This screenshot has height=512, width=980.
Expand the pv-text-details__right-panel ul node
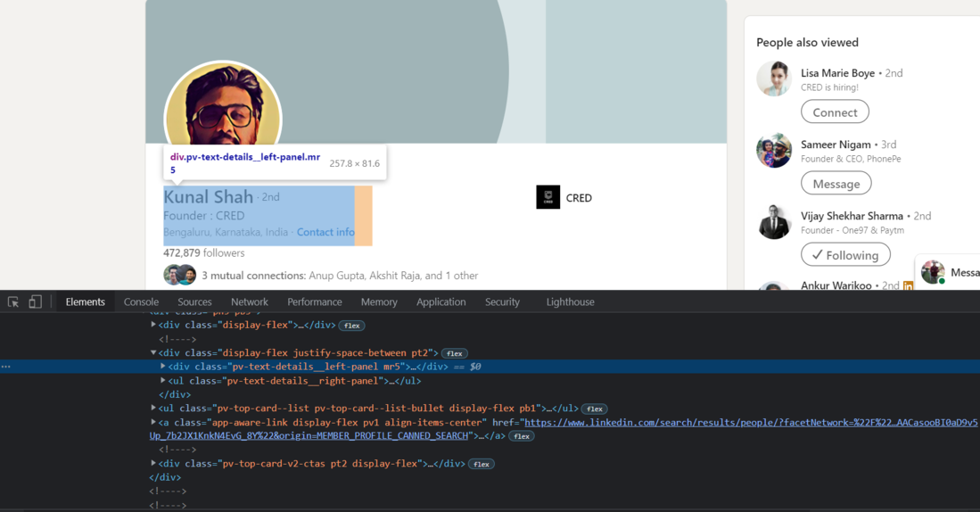pos(162,380)
